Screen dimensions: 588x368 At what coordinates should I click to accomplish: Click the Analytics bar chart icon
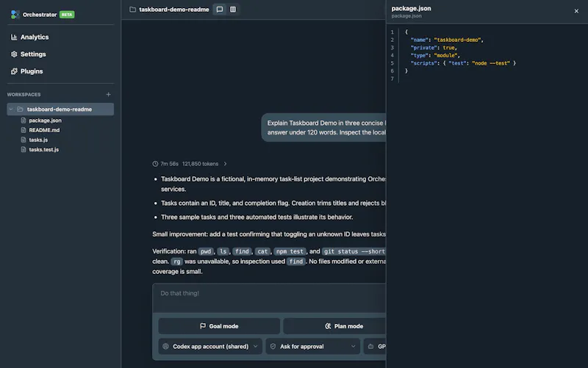tap(14, 37)
